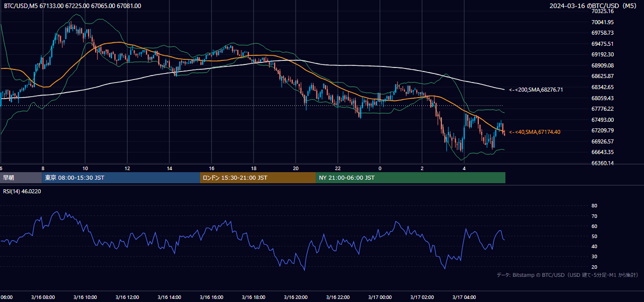
Task: Click the RSI scale value 70
Action: pos(594,216)
